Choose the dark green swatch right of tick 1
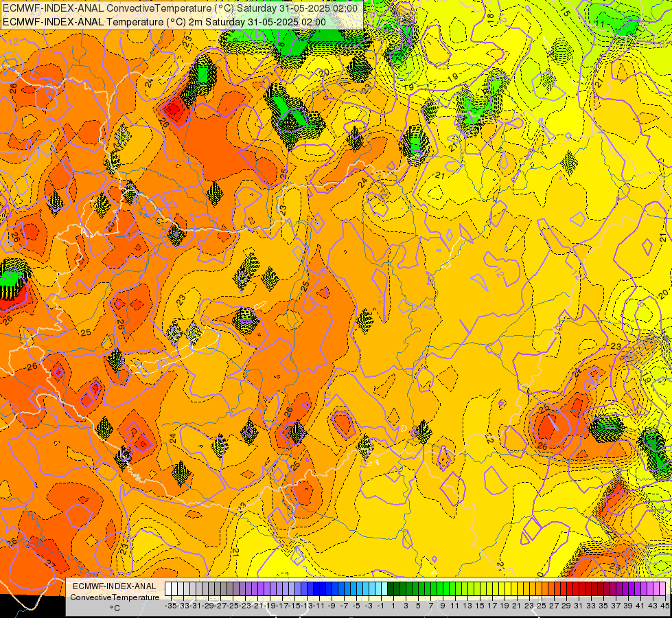The width and height of the screenshot is (672, 618). point(397,588)
